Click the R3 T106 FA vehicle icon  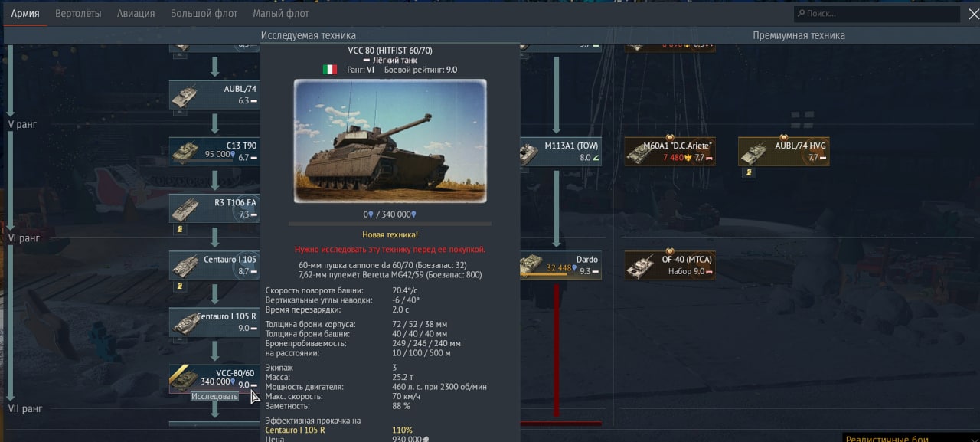[x=185, y=208]
